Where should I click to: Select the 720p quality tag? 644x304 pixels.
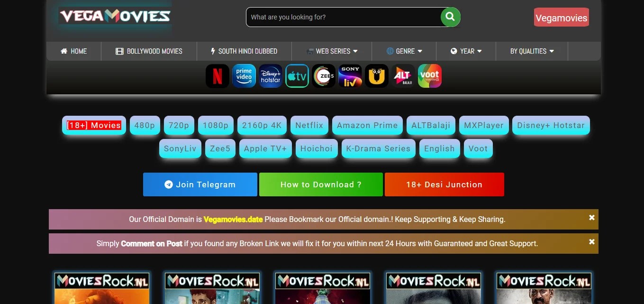(179, 125)
